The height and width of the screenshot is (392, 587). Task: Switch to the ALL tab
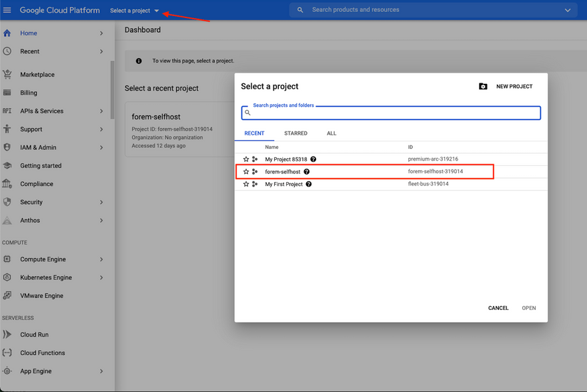point(332,133)
